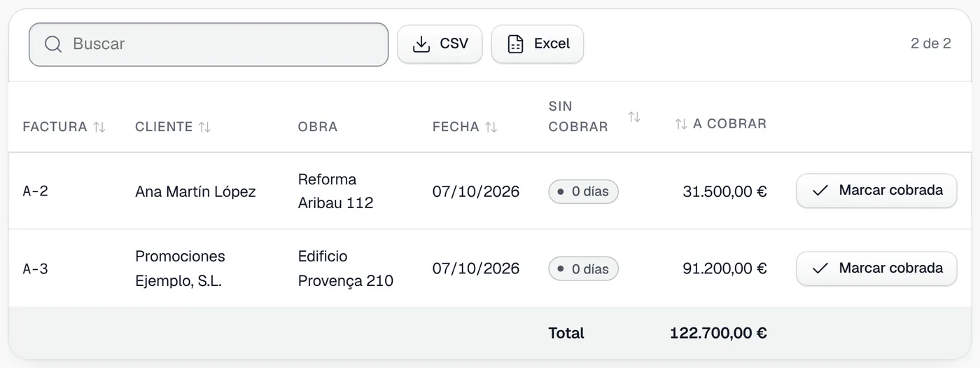Focus the Buscar search field
Viewport: 980px width, 368px height.
click(x=209, y=45)
